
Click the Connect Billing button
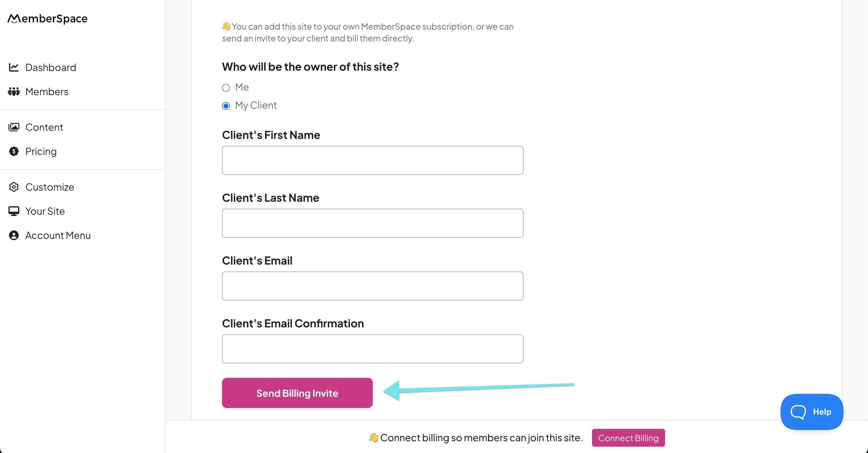pyautogui.click(x=628, y=438)
